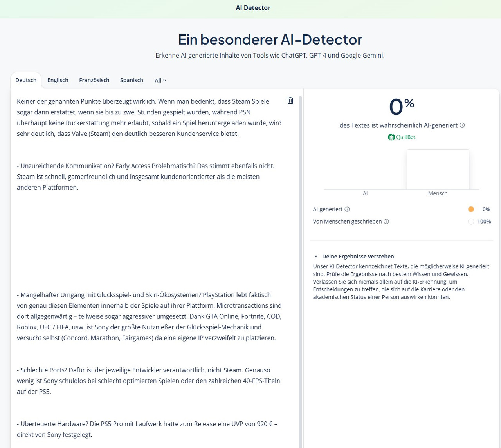Delete the text with the trash icon
The width and height of the screenshot is (501, 448).
[x=290, y=101]
